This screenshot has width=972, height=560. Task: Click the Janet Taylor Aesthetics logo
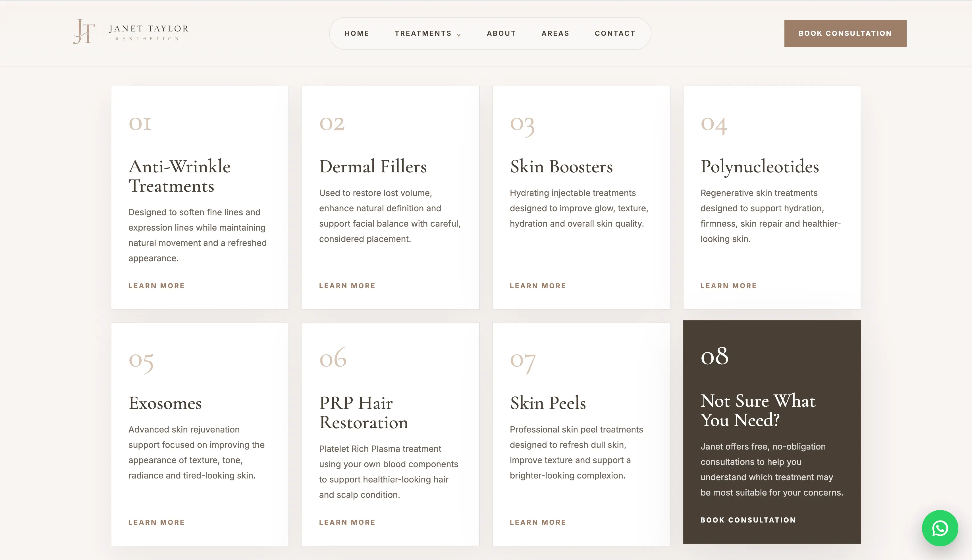point(131,32)
